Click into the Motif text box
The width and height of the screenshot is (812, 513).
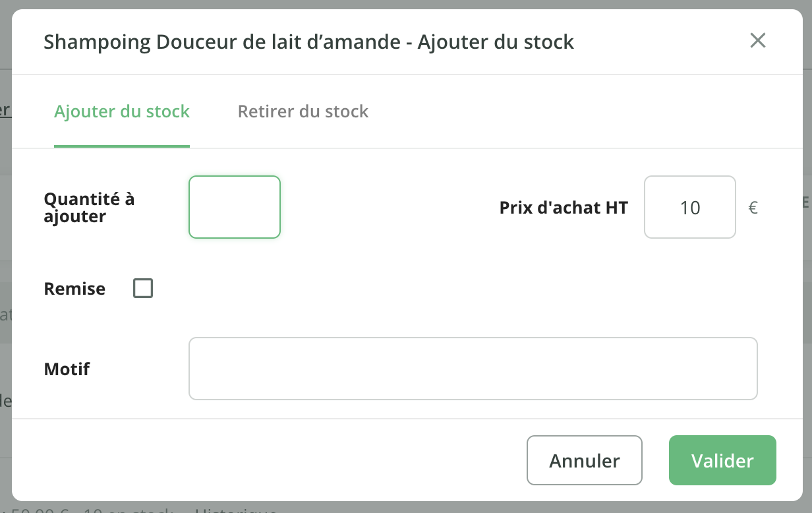pos(473,369)
